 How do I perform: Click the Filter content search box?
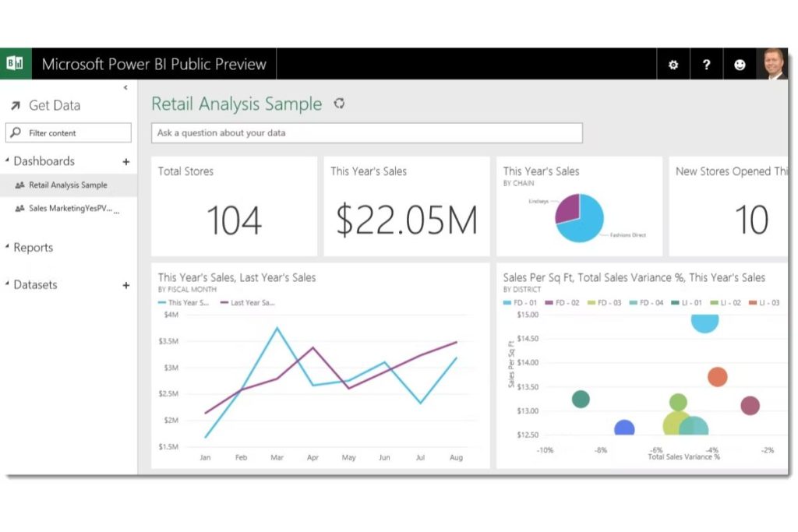pos(69,132)
